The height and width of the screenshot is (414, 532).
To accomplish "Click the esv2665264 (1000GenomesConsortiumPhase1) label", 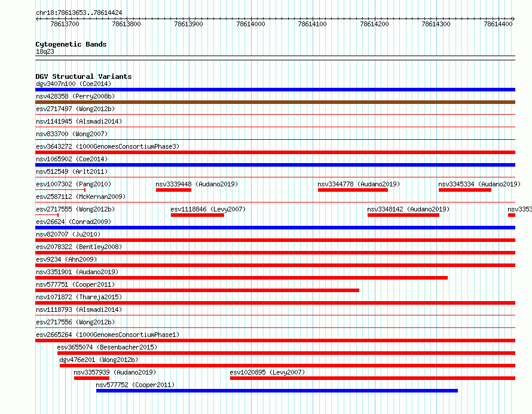I will 108,335.
